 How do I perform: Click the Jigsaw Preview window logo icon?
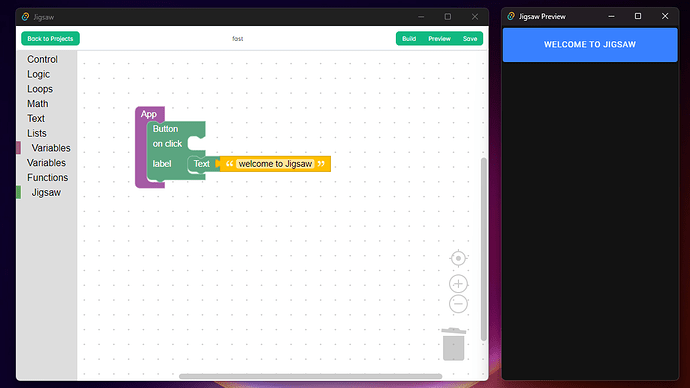511,16
